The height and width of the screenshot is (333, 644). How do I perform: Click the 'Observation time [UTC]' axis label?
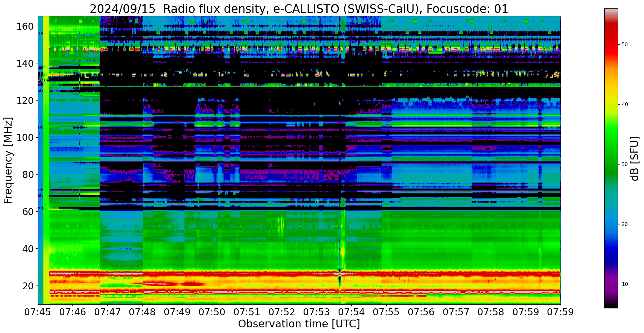299,324
